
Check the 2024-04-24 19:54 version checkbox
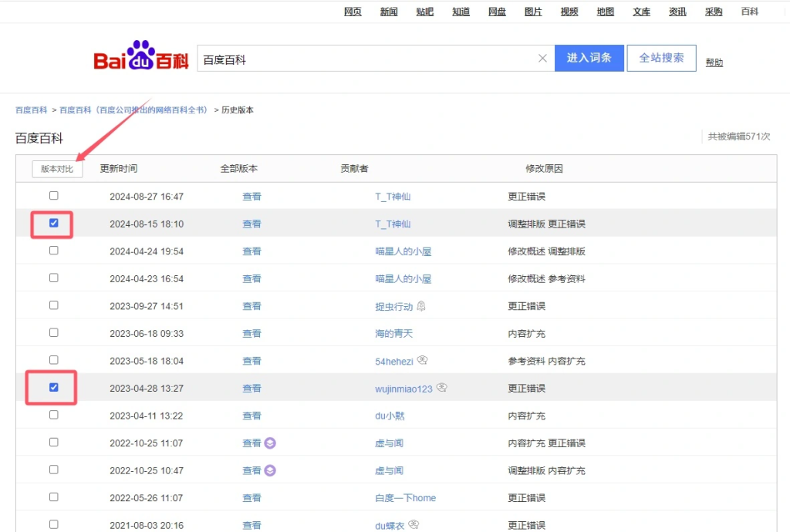click(53, 250)
